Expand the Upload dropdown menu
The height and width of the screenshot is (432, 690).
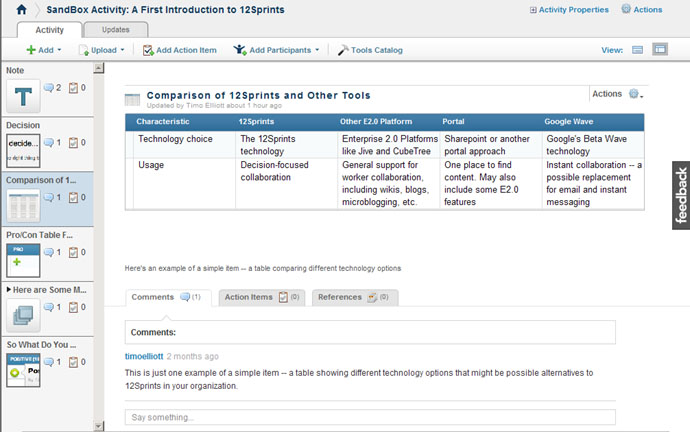tap(103, 49)
